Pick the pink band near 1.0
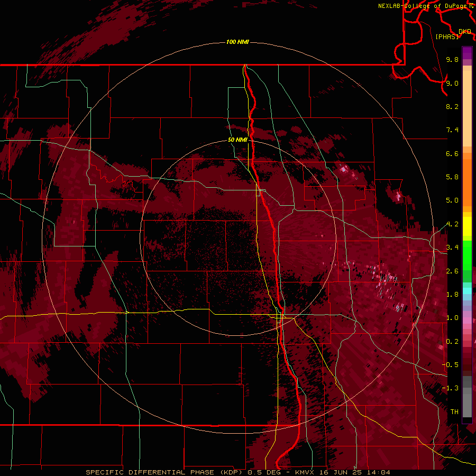 (x=467, y=321)
